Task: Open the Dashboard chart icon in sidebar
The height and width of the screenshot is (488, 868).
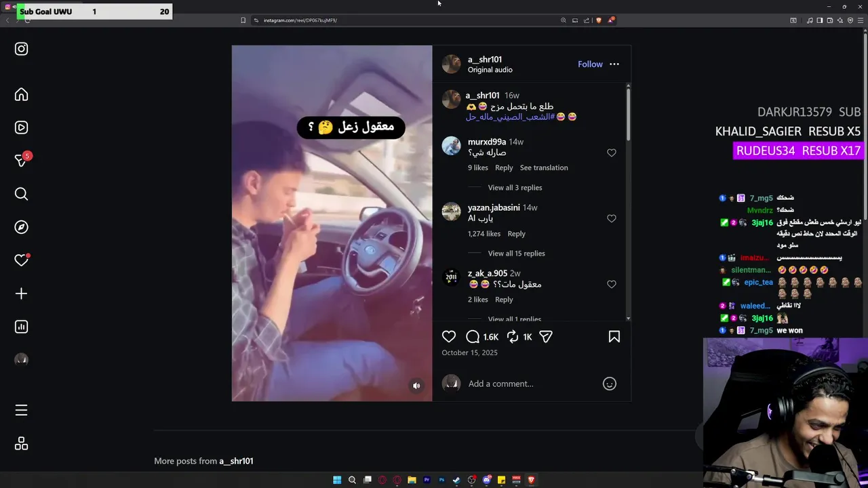Action: coord(21,327)
